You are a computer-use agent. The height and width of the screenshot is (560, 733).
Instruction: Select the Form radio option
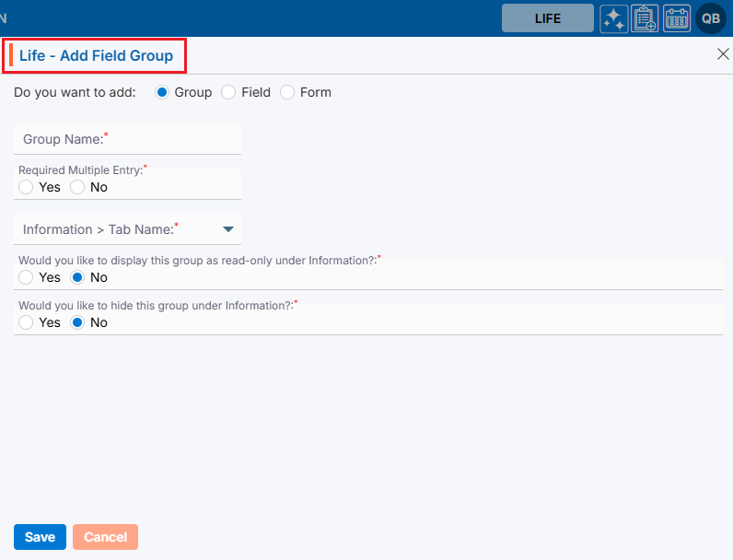point(287,92)
